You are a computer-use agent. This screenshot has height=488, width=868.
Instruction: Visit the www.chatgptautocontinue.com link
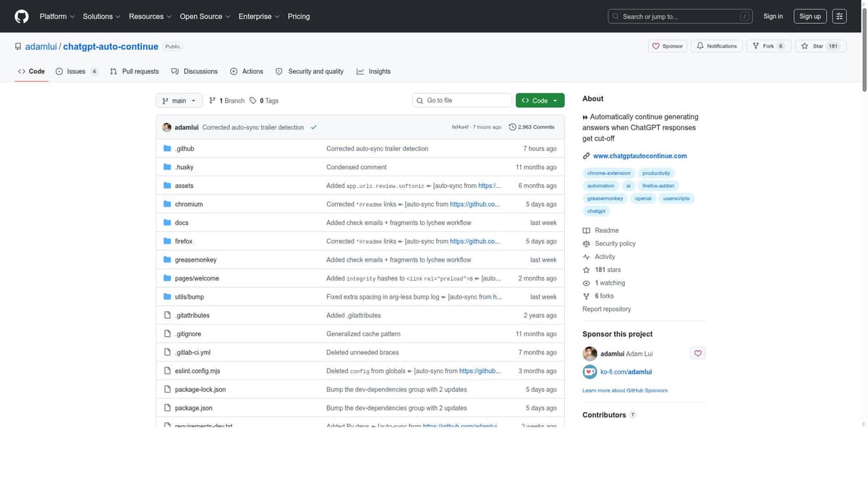click(x=639, y=155)
